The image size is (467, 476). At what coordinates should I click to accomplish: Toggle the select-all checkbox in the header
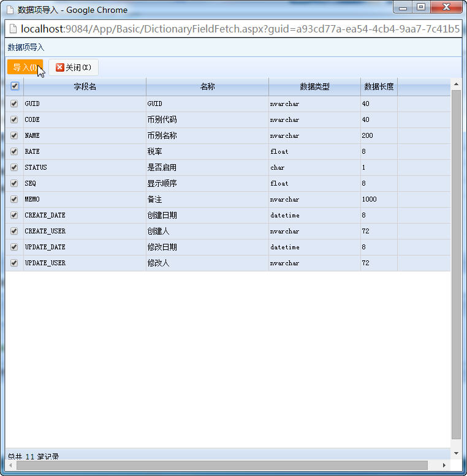point(15,86)
